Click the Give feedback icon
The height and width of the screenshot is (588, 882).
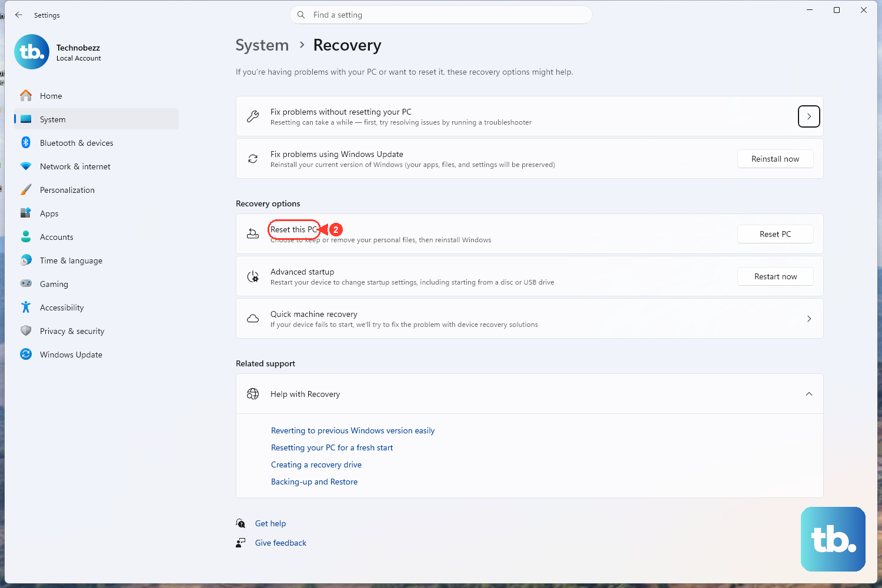point(240,543)
